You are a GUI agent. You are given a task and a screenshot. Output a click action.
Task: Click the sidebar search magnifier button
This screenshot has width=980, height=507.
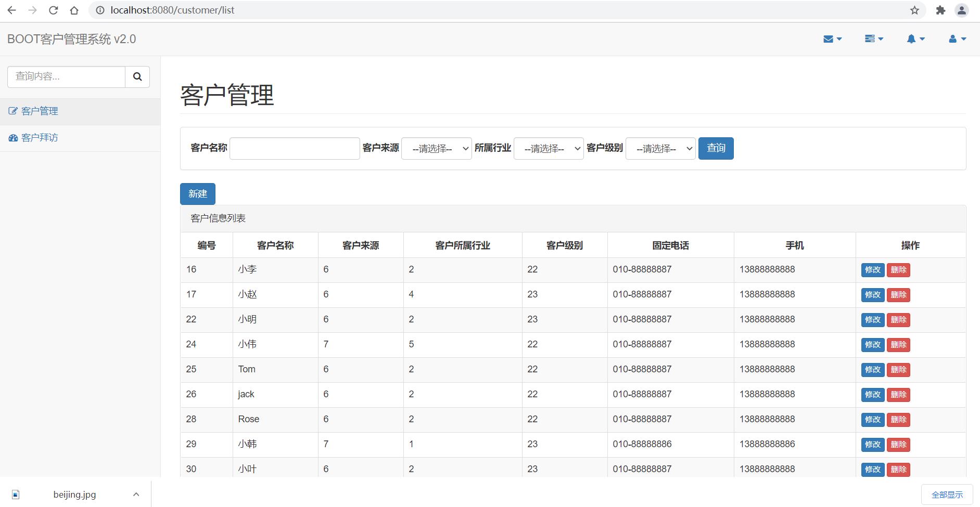(137, 77)
